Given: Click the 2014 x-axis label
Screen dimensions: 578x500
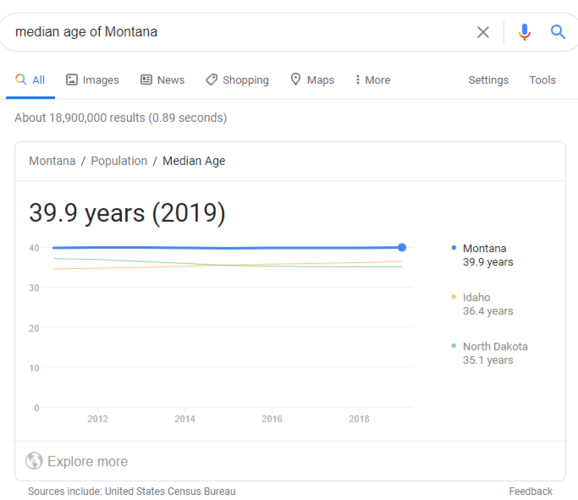Looking at the screenshot, I should pyautogui.click(x=185, y=419).
